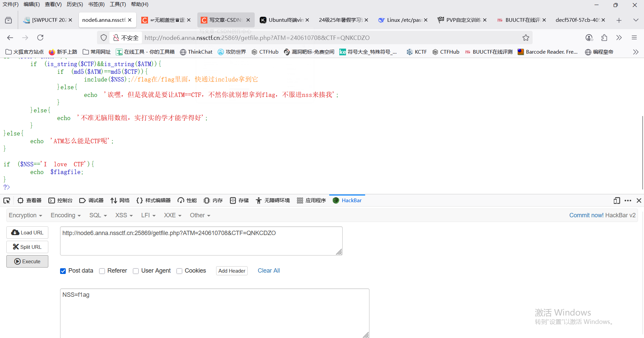The height and width of the screenshot is (338, 644).
Task: Click the browser address bar URL
Action: (257, 38)
